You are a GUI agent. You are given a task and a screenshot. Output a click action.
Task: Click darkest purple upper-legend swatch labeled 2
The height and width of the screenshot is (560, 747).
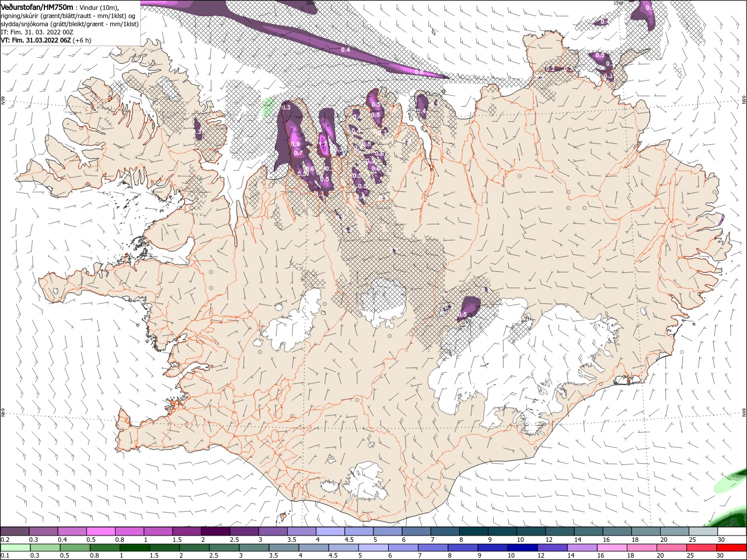pos(215,531)
